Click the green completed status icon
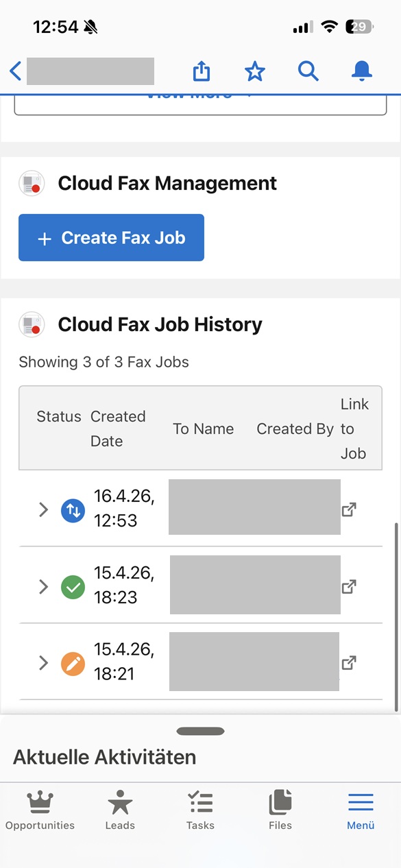The height and width of the screenshot is (868, 401). point(73,587)
